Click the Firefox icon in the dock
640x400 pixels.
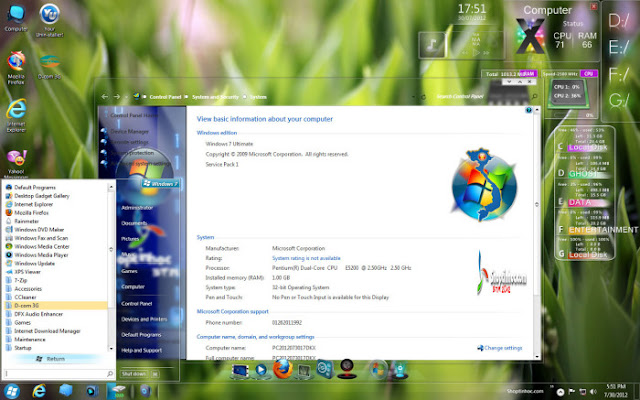[282, 369]
